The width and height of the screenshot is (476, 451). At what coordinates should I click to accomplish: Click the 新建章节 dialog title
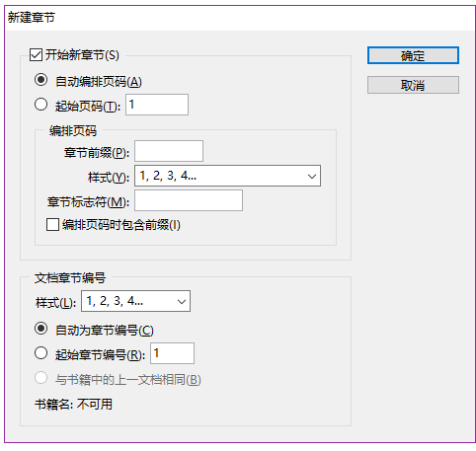click(x=32, y=17)
